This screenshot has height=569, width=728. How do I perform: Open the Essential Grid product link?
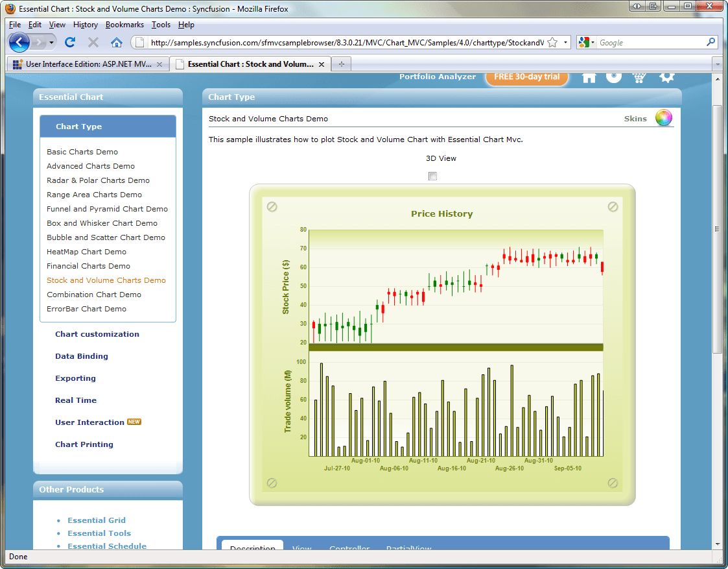coord(97,520)
